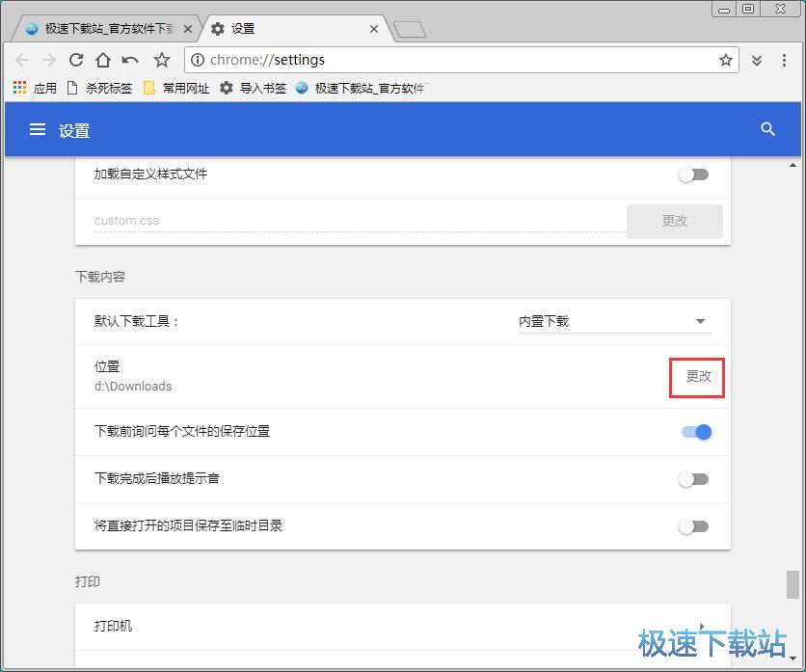This screenshot has width=806, height=672.
Task: Toggle 将直接打开的项目保存至临时目录 switch
Action: point(693,526)
